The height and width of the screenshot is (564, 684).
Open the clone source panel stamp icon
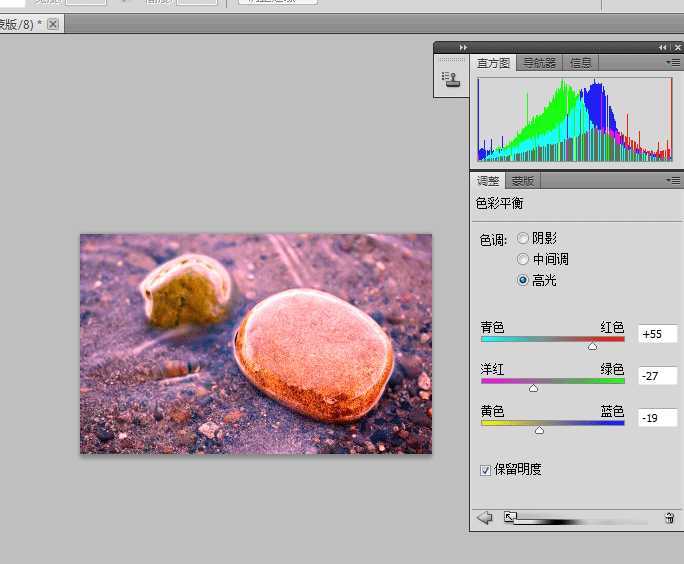pyautogui.click(x=451, y=79)
